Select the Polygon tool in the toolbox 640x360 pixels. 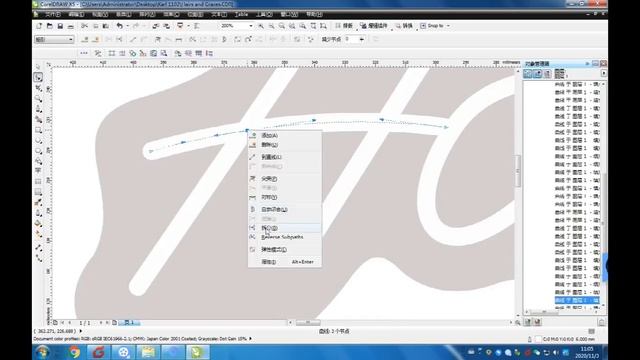(38, 151)
